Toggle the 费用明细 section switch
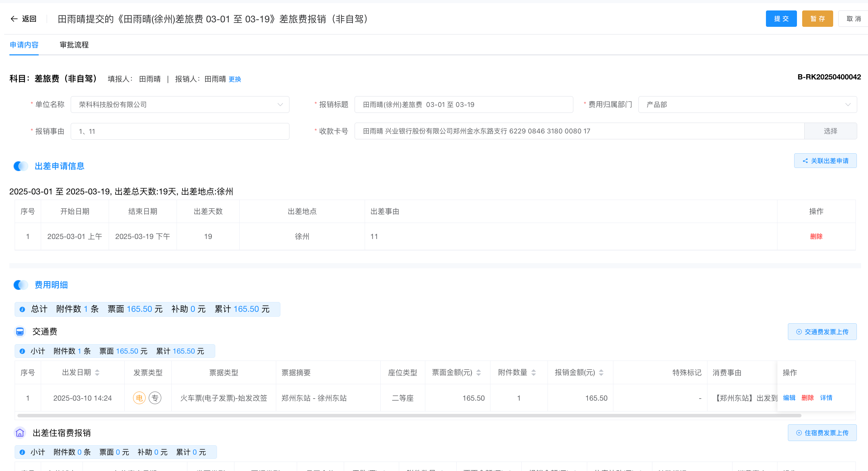The image size is (868, 471). pos(21,285)
